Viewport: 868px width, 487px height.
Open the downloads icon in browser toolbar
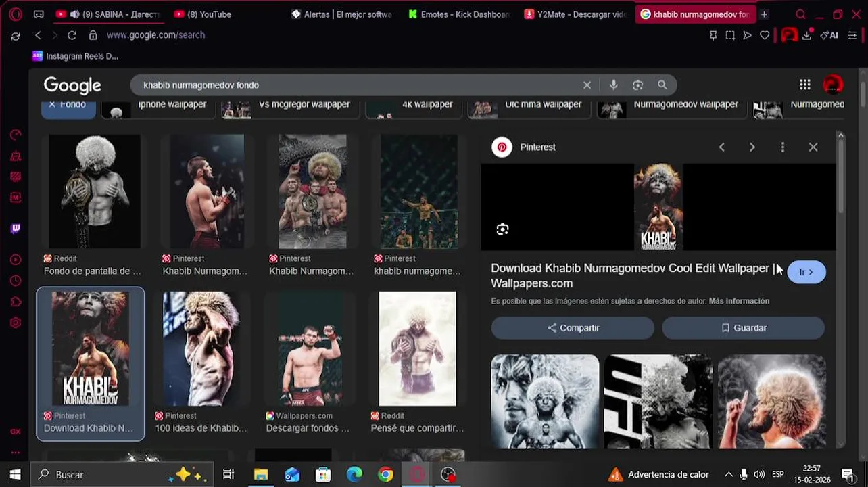tap(806, 35)
